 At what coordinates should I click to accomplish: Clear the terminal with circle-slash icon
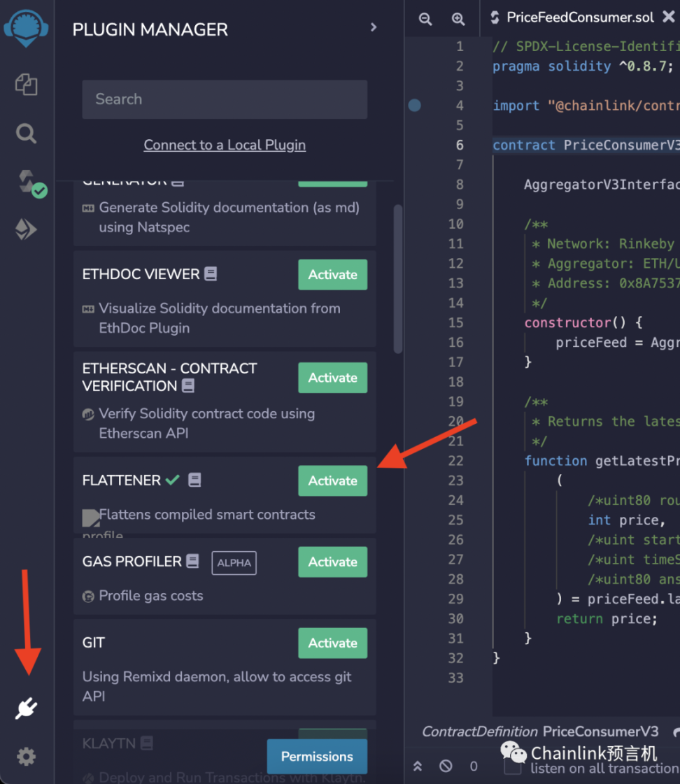point(446,766)
